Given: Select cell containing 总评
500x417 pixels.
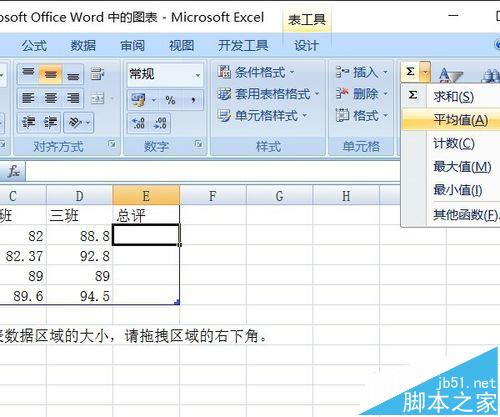Looking at the screenshot, I should tap(146, 215).
